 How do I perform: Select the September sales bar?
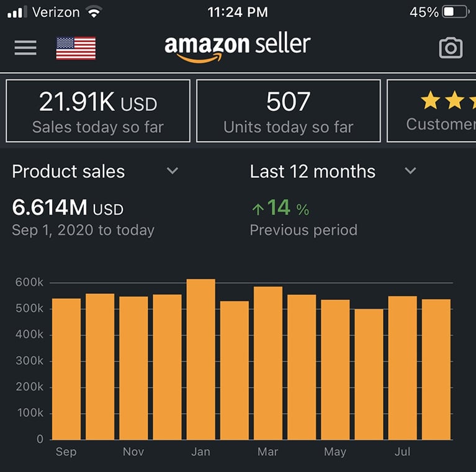click(x=66, y=369)
